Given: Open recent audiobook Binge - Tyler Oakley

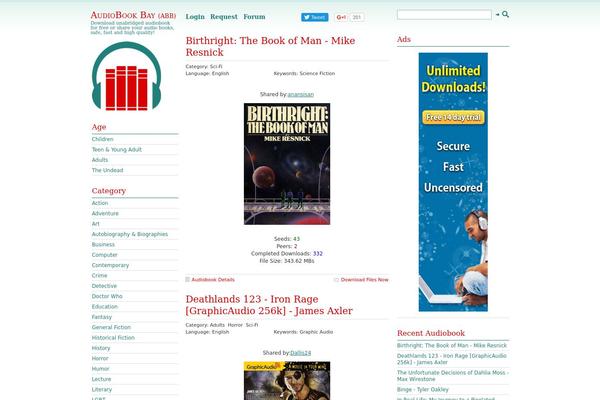Looking at the screenshot, I should [423, 389].
